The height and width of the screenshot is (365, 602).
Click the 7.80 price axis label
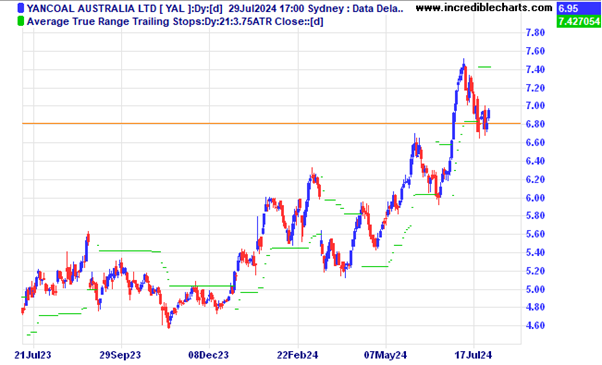point(535,33)
